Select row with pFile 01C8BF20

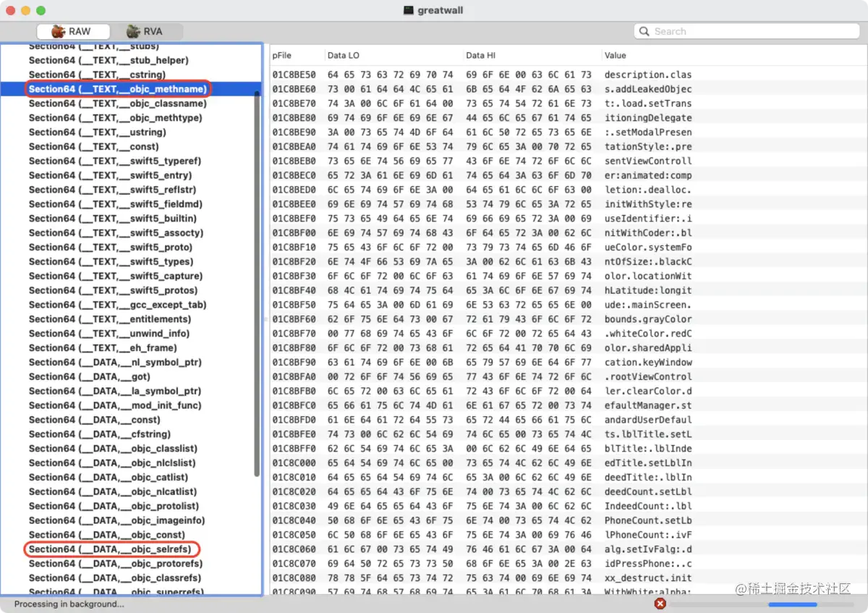568,262
